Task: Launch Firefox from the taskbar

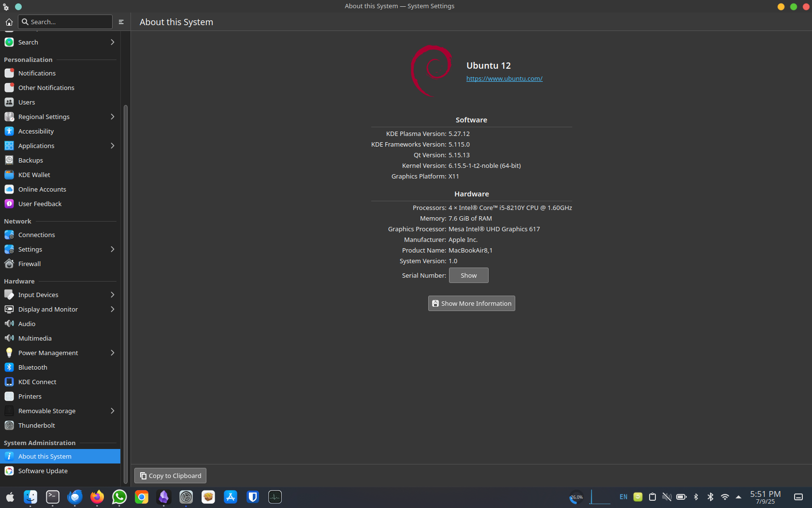Action: 97,497
